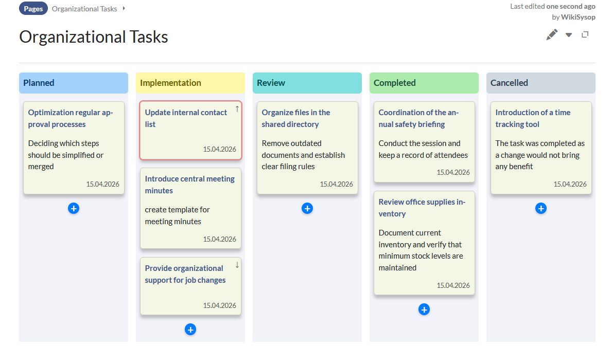
Task: Click the Pages namespace badge
Action: point(33,9)
